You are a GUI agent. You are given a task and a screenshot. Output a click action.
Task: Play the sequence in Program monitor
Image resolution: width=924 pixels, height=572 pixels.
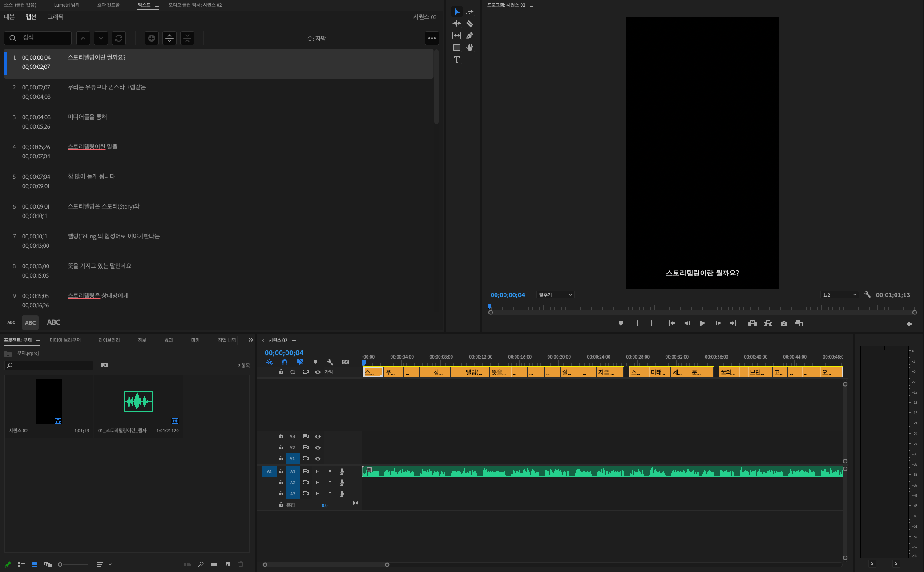pos(702,323)
